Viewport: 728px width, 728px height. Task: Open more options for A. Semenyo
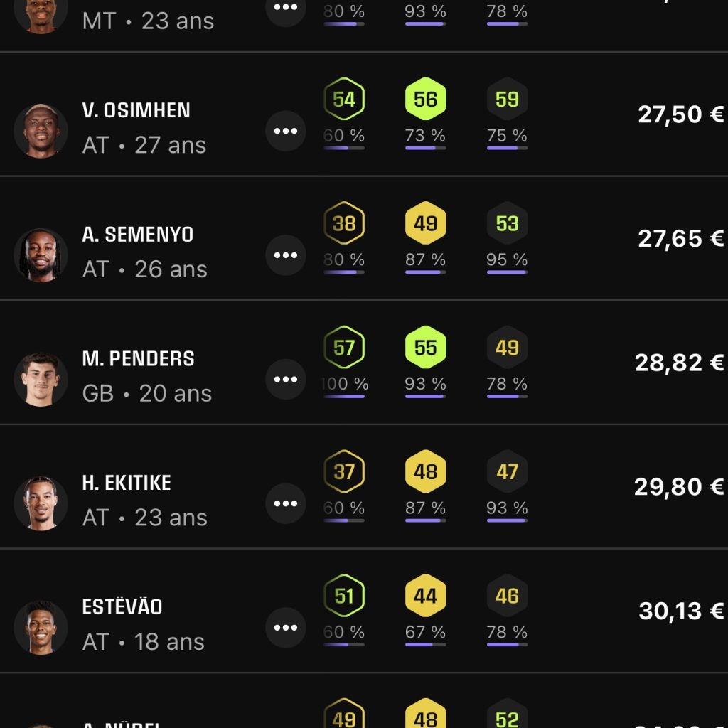(x=286, y=255)
